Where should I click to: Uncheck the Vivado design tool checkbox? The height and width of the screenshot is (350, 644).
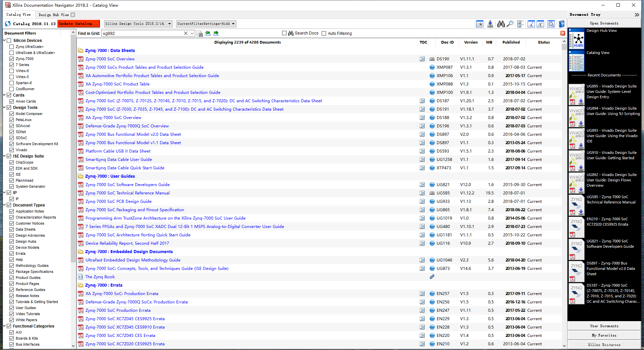pyautogui.click(x=12, y=150)
